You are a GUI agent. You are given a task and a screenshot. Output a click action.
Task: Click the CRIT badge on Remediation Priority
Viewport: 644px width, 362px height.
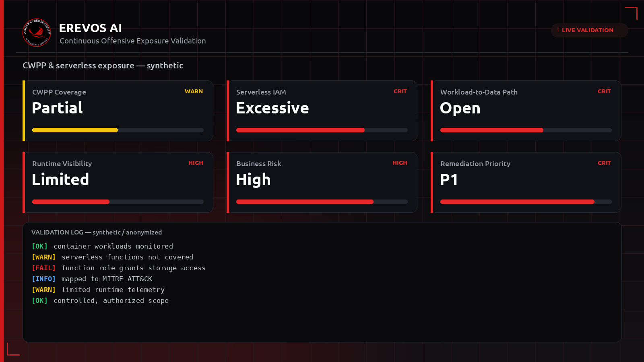pyautogui.click(x=604, y=163)
